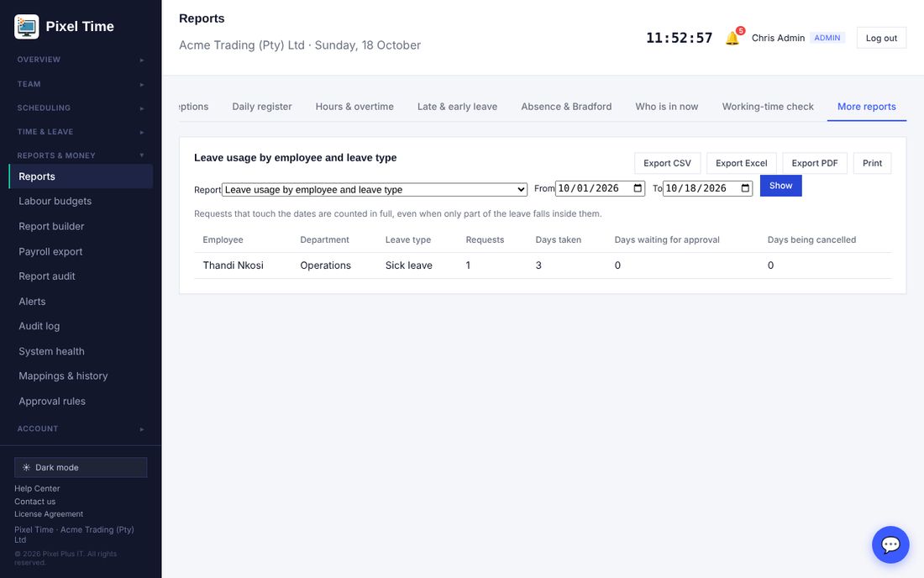Open Payroll export in the sidebar

point(81,251)
